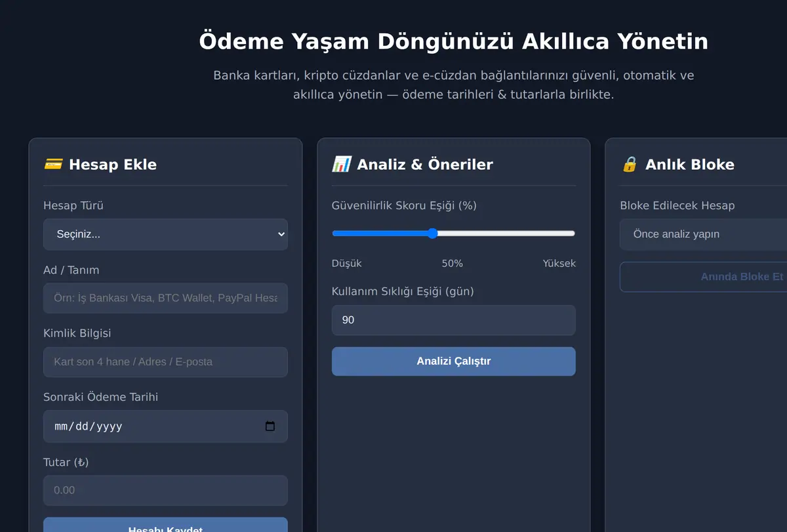Click the 'Anlık Bloke' card title
The width and height of the screenshot is (787, 532).
(690, 164)
